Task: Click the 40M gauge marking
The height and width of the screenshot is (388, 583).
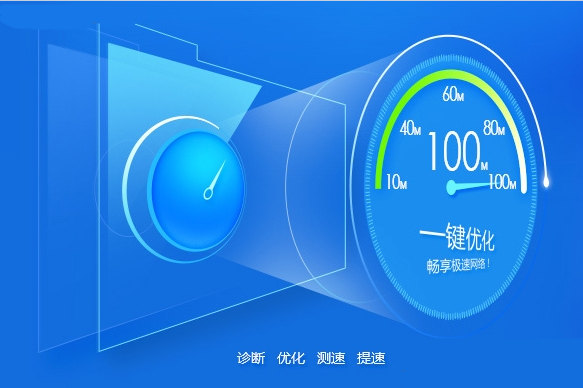Action: pos(410,129)
